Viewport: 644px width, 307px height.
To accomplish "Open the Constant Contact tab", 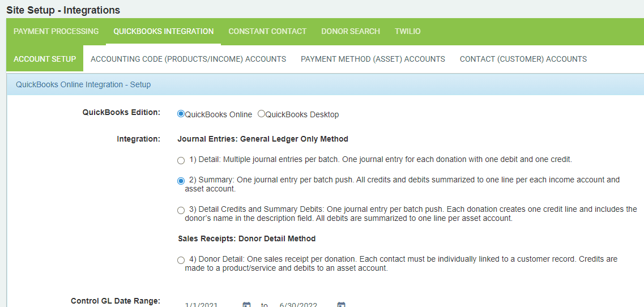I will click(267, 31).
